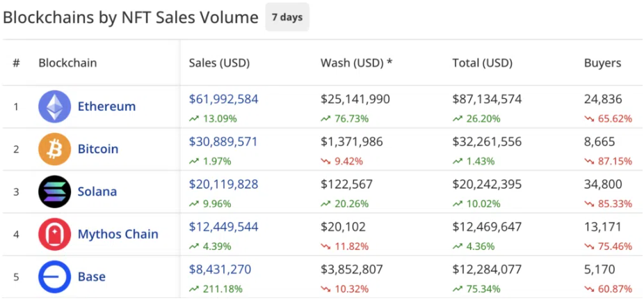644x303 pixels.
Task: Sort by the Wash (USD) column header
Action: point(356,63)
